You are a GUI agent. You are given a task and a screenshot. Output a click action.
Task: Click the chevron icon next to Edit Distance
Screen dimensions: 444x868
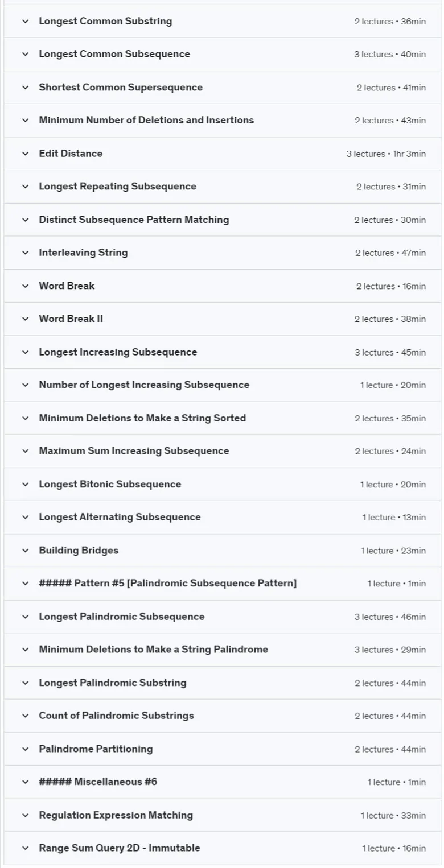(x=25, y=154)
